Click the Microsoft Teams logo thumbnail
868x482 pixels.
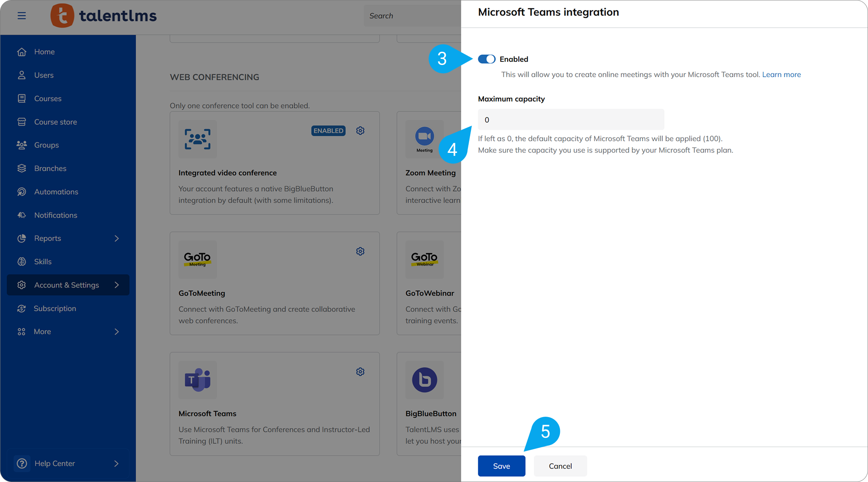198,380
